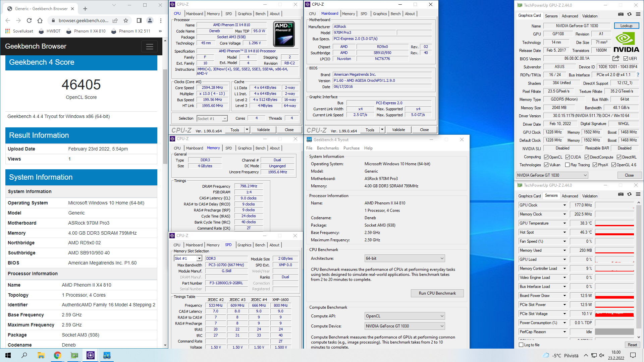Open Tools arrow in CPU-Z CPU window
Image resolution: width=644 pixels, height=362 pixels.
[x=247, y=130]
